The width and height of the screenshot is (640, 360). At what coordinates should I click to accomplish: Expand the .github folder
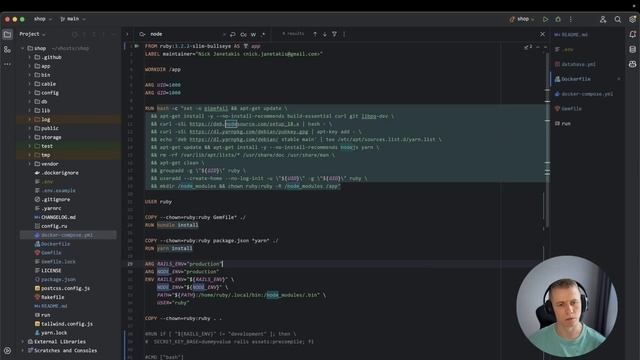pos(29,57)
